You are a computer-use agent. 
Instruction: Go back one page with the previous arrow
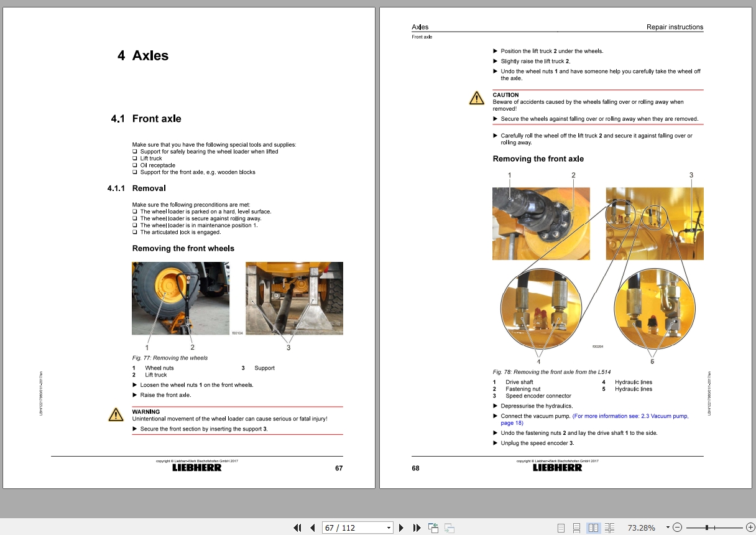313,528
